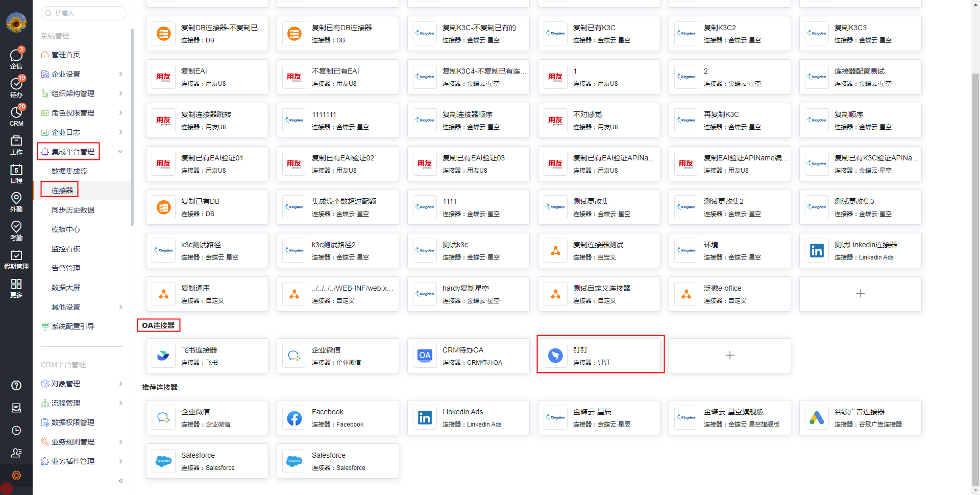
Task: Click the clock history icon in sidebar
Action: (16, 430)
